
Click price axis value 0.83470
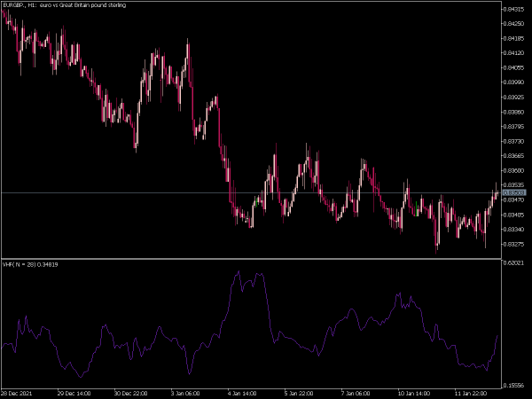(x=513, y=200)
